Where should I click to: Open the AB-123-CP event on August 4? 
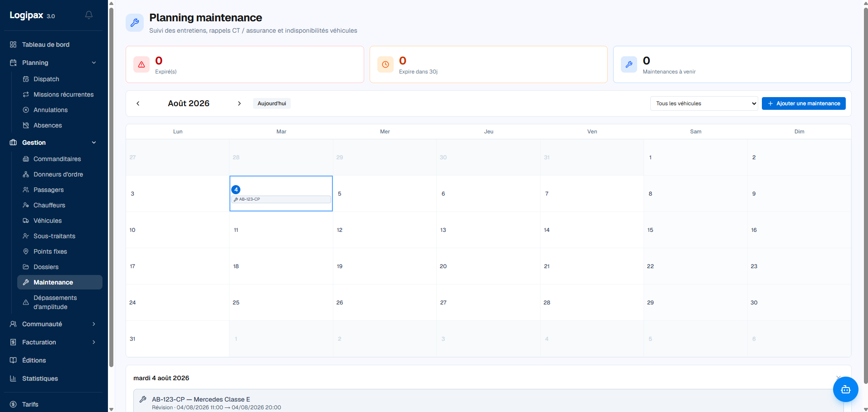click(x=281, y=199)
